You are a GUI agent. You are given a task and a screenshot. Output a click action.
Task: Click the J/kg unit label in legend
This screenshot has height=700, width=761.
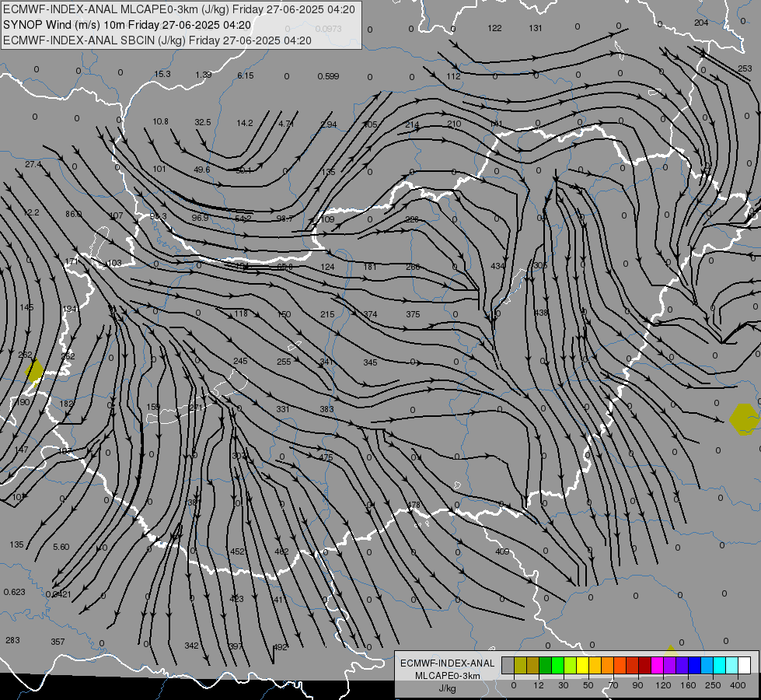(447, 688)
